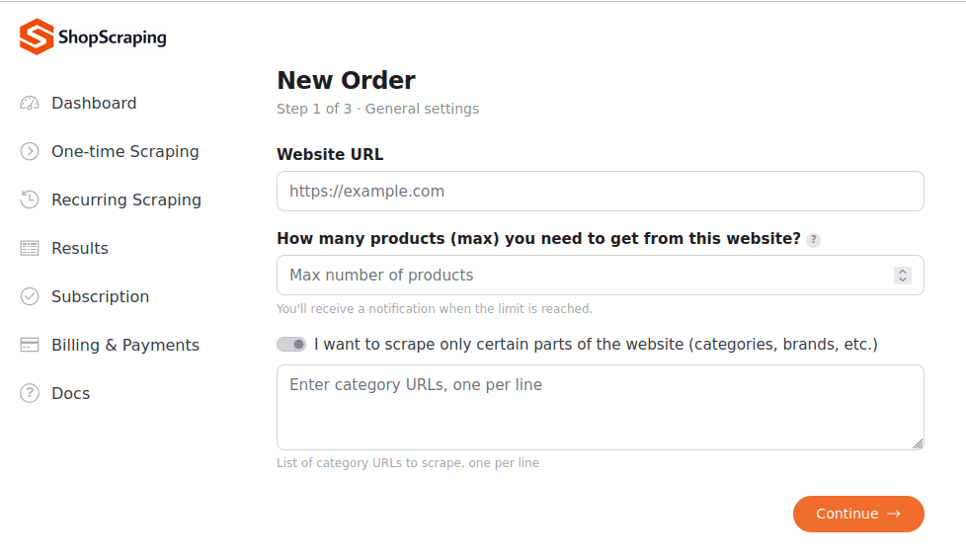Open the Billing & Payments page

(125, 345)
